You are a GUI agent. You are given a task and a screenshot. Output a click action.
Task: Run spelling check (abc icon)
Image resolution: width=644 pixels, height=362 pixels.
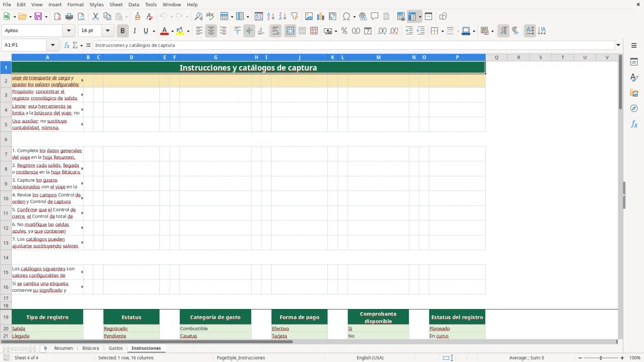pyautogui.click(x=210, y=17)
